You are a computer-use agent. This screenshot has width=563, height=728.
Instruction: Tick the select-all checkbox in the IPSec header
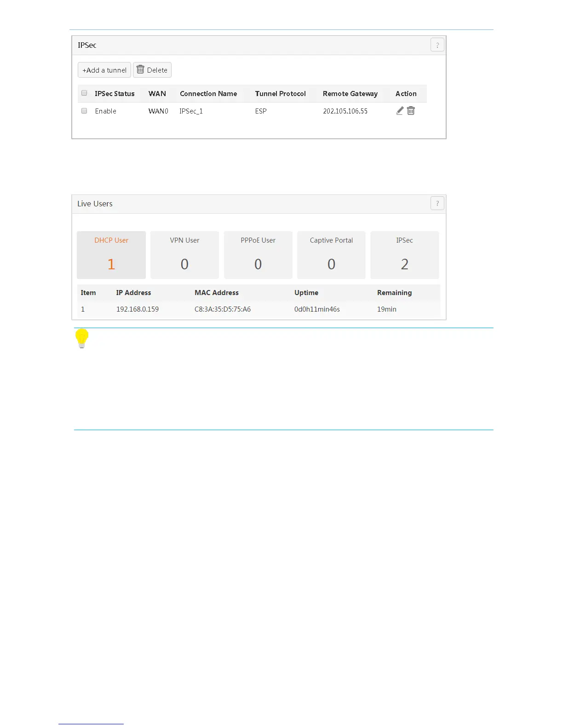[x=84, y=93]
